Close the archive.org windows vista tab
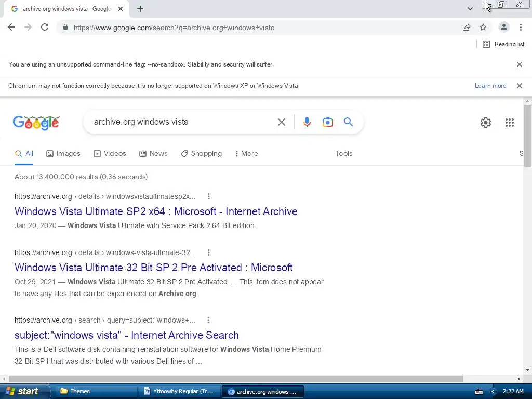The image size is (532, 399). pos(121,9)
